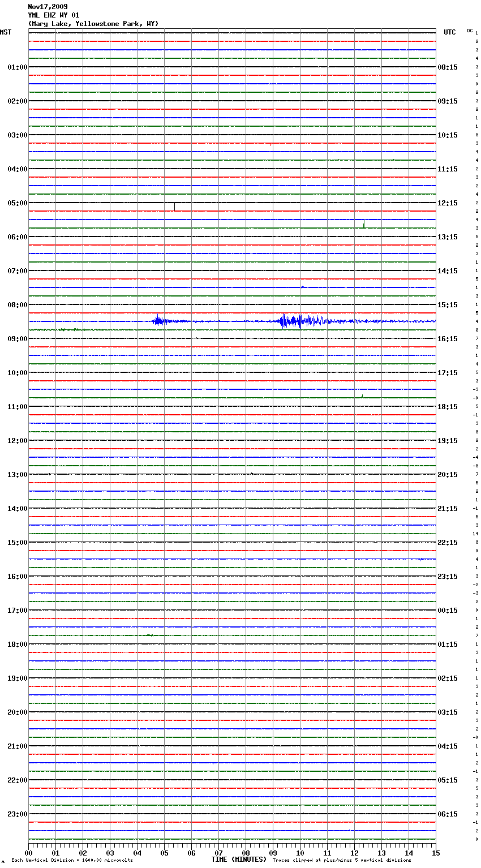Click the UTC time label '09:15'
Screen dimensions: 481x868
point(448,101)
